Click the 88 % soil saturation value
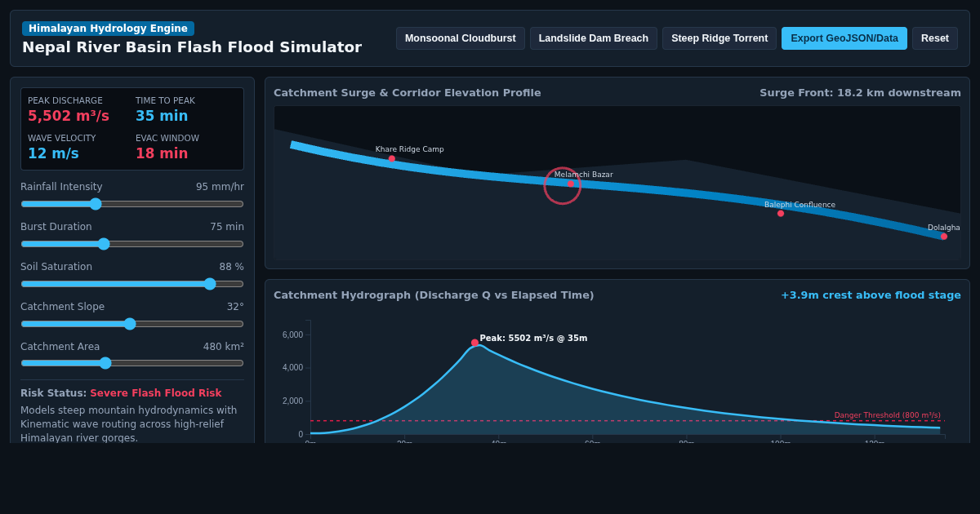This screenshot has height=514, width=980. (x=231, y=267)
